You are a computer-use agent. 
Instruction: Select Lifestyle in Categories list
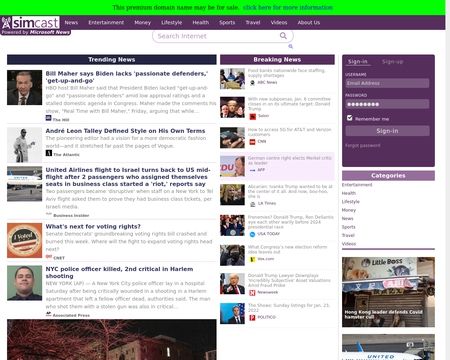[351, 202]
